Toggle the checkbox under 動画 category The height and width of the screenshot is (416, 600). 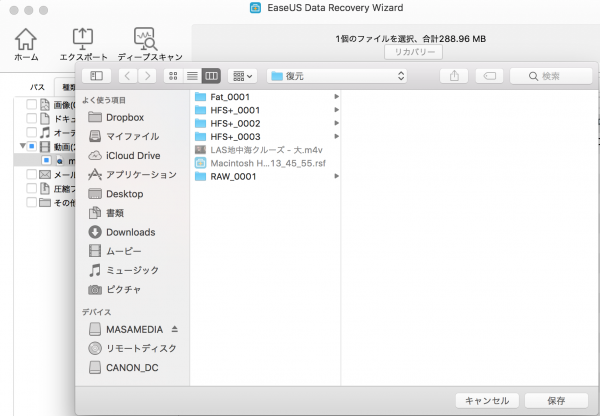(x=46, y=160)
